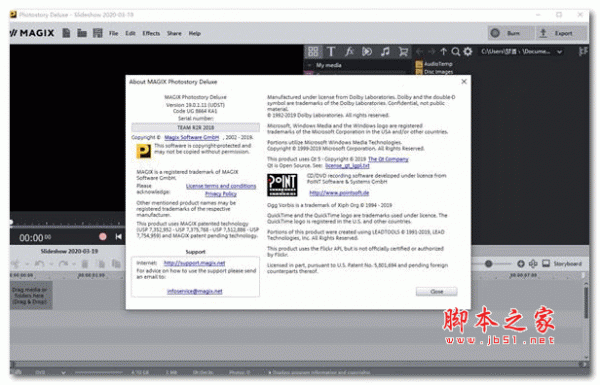Open the music note audio tab
The width and height of the screenshot is (600, 385).
coord(385,51)
